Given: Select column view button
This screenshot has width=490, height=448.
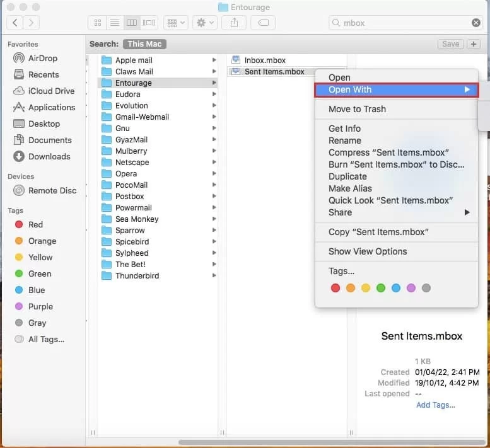Looking at the screenshot, I should click(x=132, y=23).
